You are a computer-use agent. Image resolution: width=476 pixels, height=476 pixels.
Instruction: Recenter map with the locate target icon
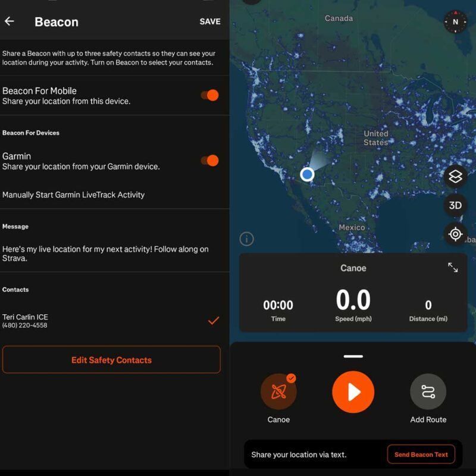tap(455, 234)
